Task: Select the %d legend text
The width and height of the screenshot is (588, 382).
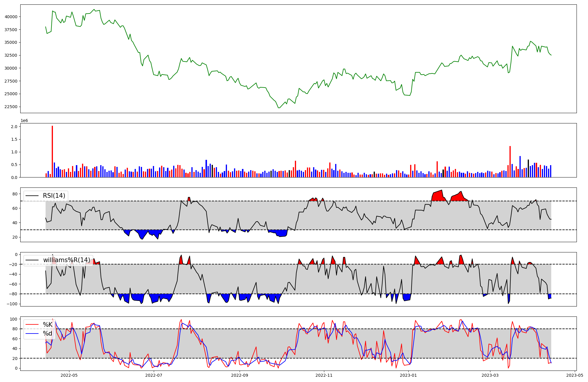Action: pyautogui.click(x=48, y=334)
